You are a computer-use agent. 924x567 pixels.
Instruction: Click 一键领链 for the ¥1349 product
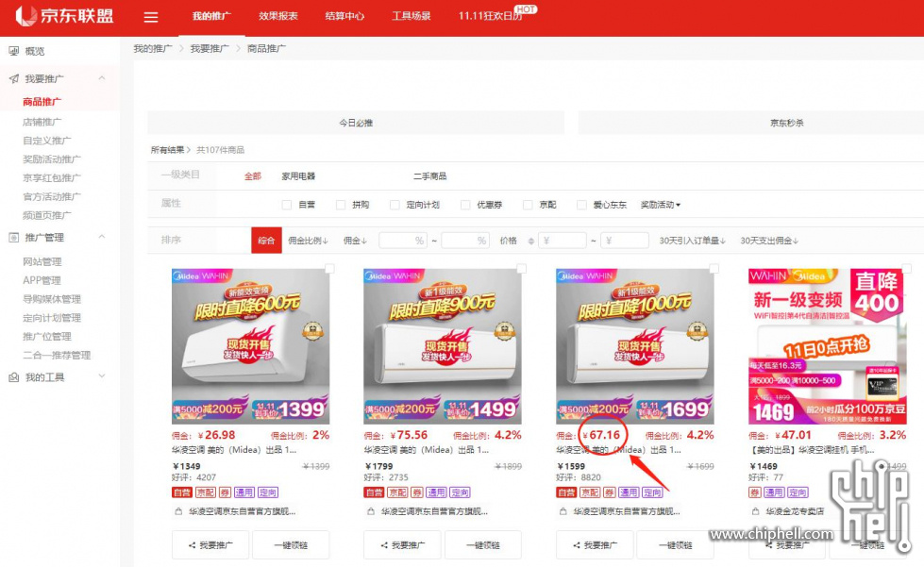(x=291, y=545)
